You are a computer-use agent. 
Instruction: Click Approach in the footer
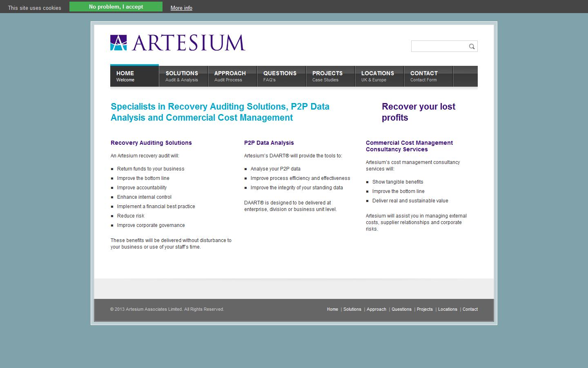click(x=376, y=310)
